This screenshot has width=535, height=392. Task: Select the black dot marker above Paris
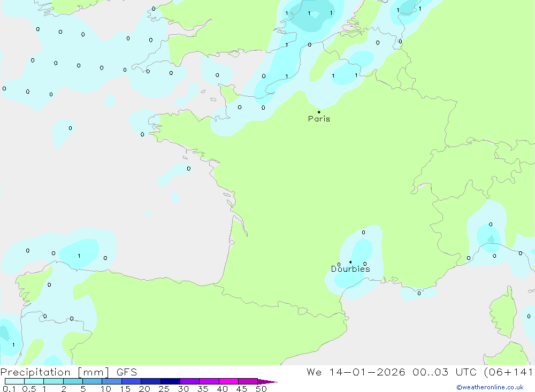(319, 112)
